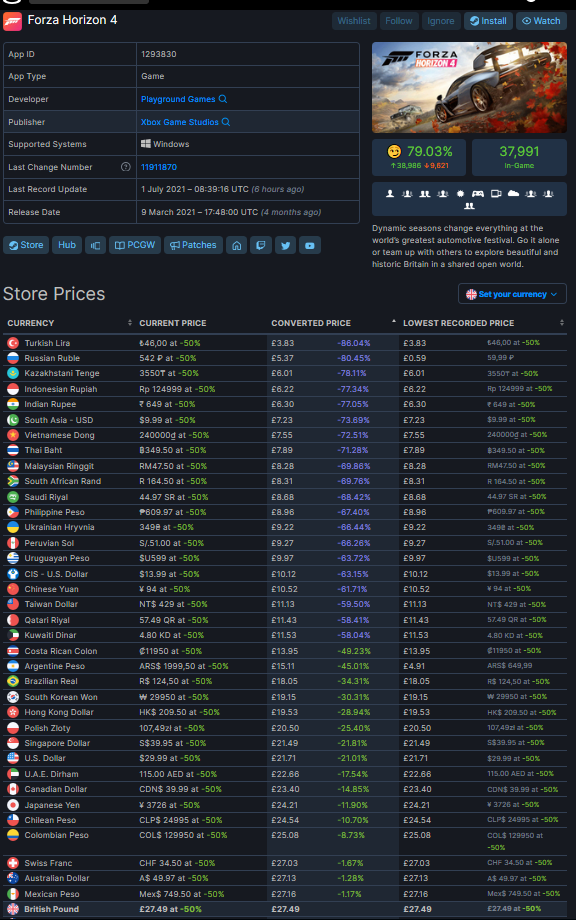Click the Mexican Peso row name
This screenshot has width=576, height=920.
(x=52, y=894)
